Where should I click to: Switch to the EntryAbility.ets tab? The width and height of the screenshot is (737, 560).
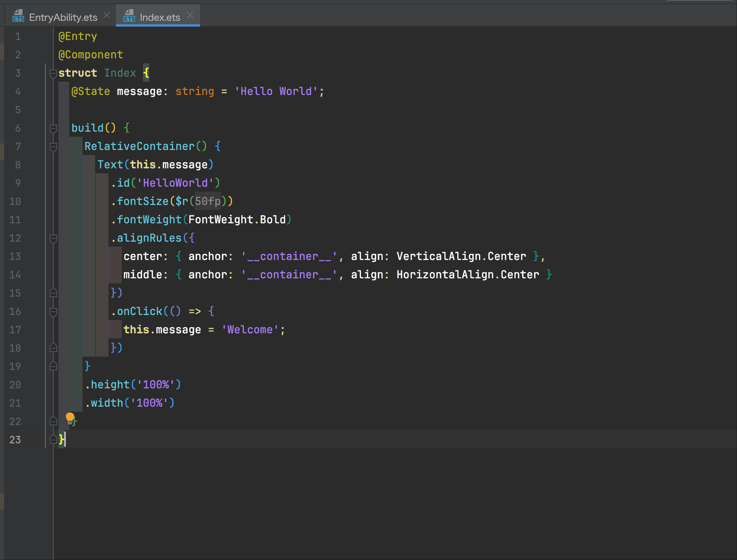coord(63,17)
